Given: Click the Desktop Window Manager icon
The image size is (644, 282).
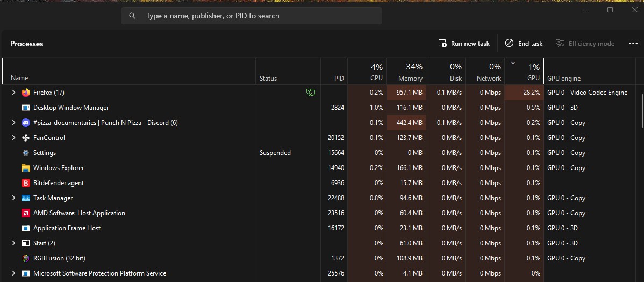Looking at the screenshot, I should pyautogui.click(x=26, y=108).
